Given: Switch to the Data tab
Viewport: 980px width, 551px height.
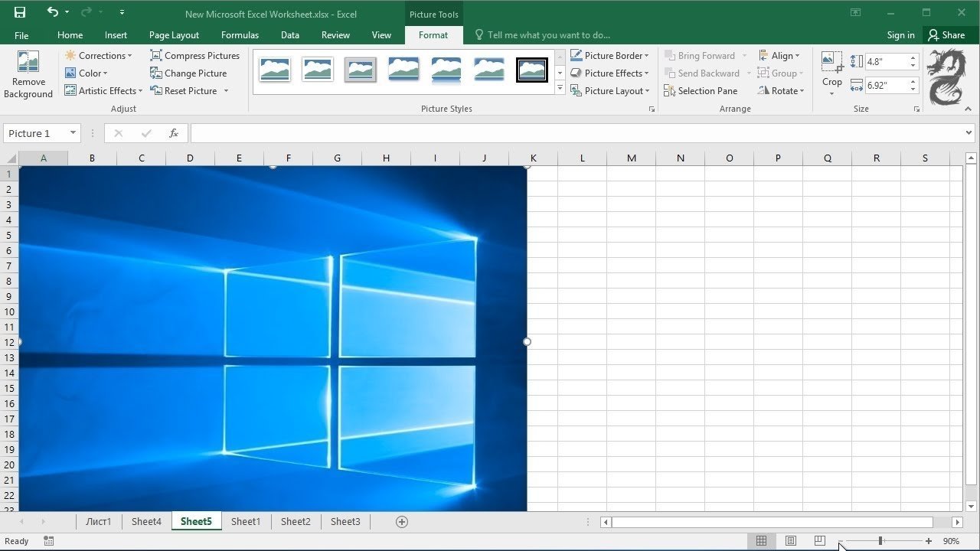Looking at the screenshot, I should [289, 35].
